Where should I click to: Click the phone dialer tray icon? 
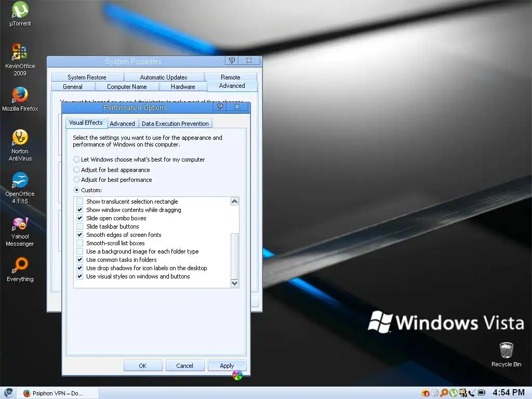472,393
